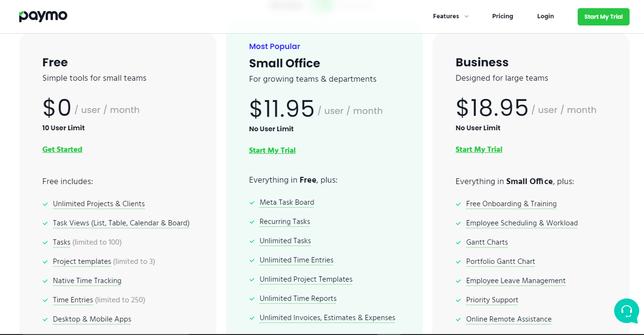
Task: Click Native Time Tracking feature
Action: pos(87,281)
